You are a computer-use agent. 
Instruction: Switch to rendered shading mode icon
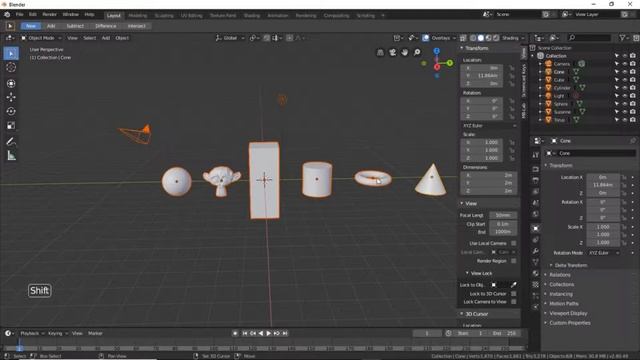click(496, 38)
